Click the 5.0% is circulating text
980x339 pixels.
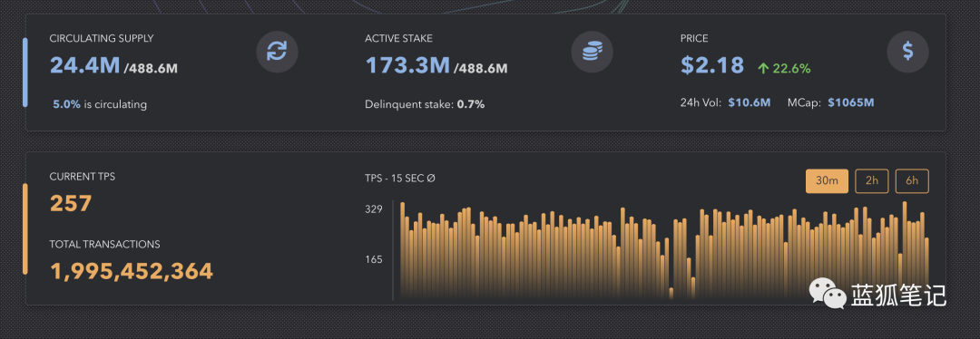click(100, 104)
